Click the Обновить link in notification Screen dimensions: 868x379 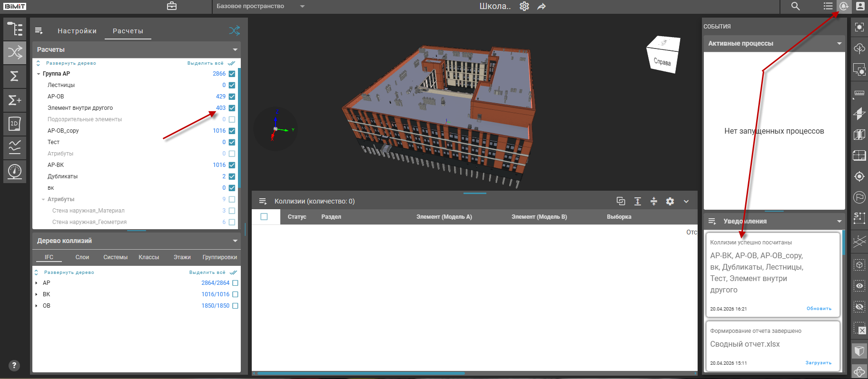[x=819, y=309]
